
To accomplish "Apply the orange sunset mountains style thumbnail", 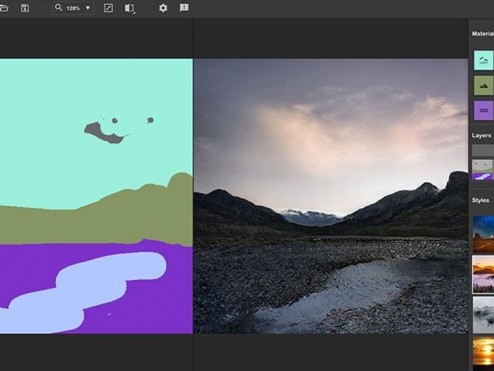I will pyautogui.click(x=483, y=274).
